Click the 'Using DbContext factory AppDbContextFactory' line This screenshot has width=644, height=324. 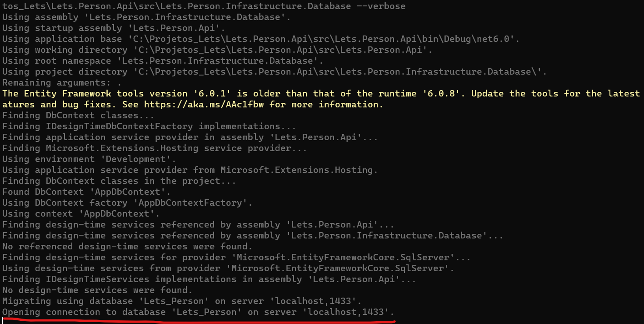coord(127,203)
